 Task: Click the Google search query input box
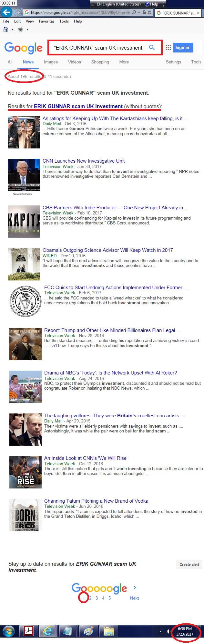click(98, 48)
